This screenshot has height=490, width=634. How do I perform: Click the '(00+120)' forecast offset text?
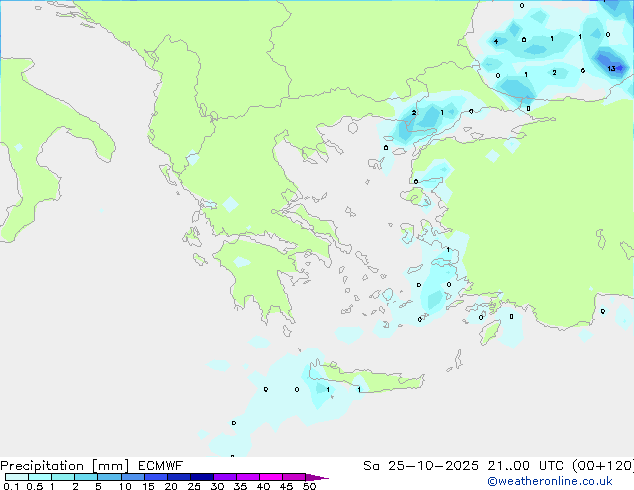[x=602, y=466]
